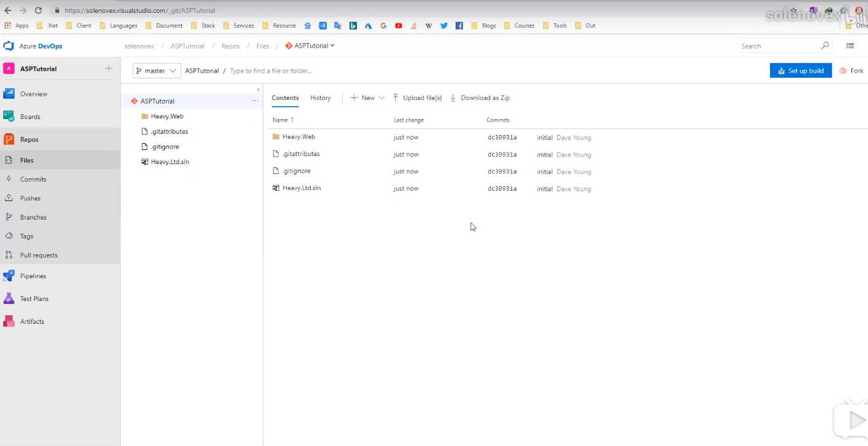Open Apps from the bookmarks bar
868x446 pixels.
[17, 25]
